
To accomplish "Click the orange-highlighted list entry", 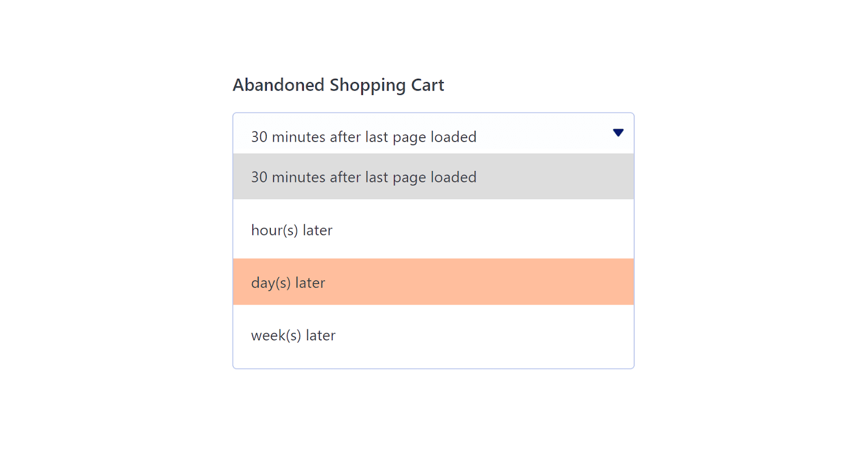I will pyautogui.click(x=433, y=282).
